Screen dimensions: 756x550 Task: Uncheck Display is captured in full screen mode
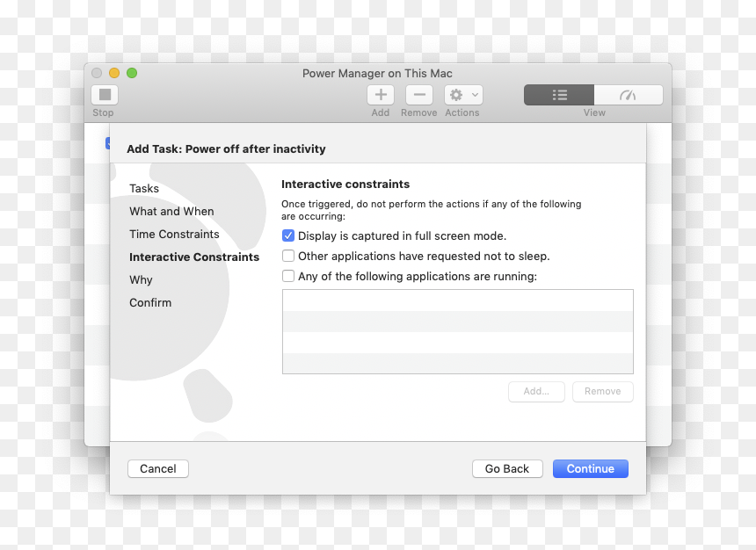click(287, 235)
